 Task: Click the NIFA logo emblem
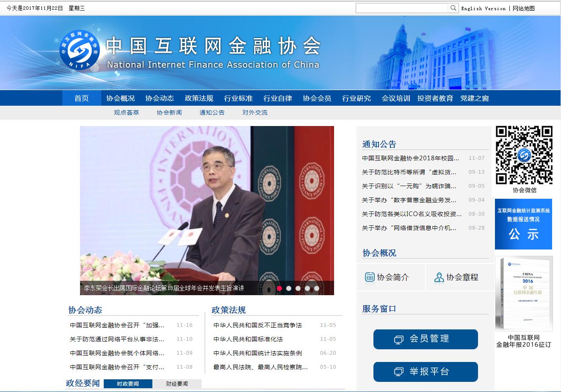(79, 49)
